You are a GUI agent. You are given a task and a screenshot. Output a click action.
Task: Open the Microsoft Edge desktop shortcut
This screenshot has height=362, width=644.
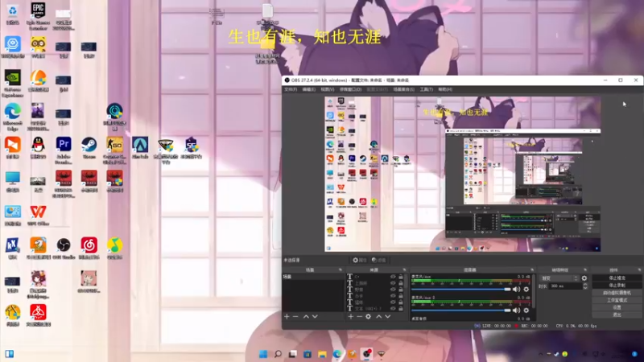pyautogui.click(x=13, y=117)
